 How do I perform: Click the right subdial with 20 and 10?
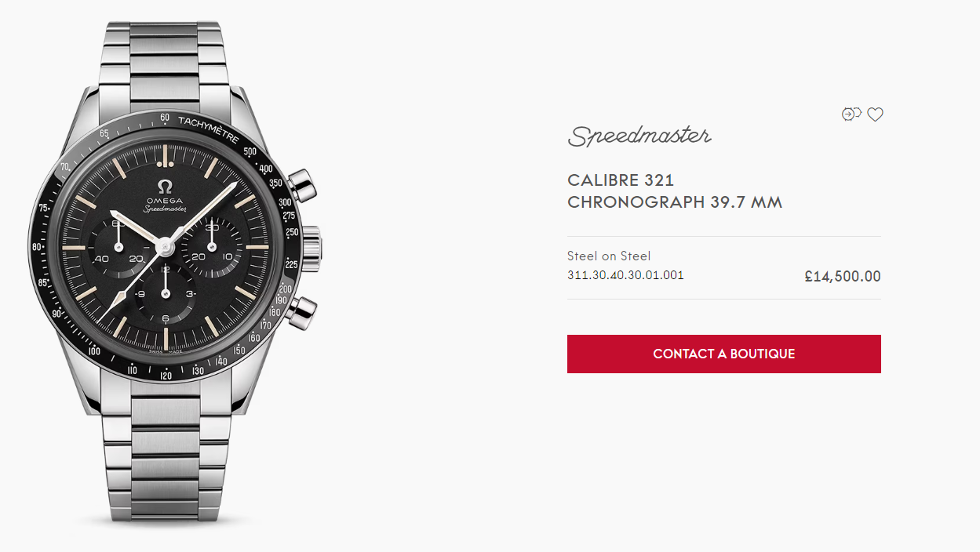(212, 246)
